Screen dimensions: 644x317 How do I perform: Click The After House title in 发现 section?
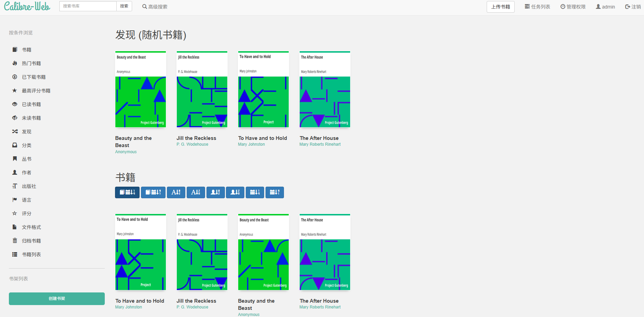click(319, 138)
